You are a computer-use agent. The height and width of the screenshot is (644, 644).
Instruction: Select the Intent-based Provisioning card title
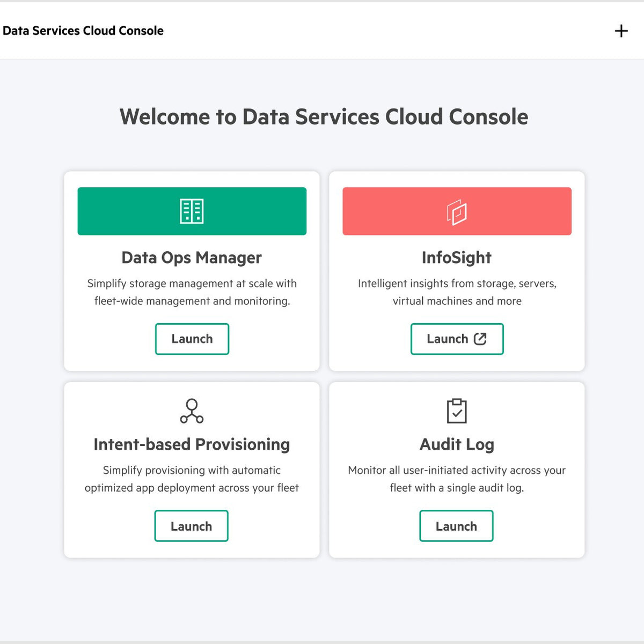tap(192, 444)
